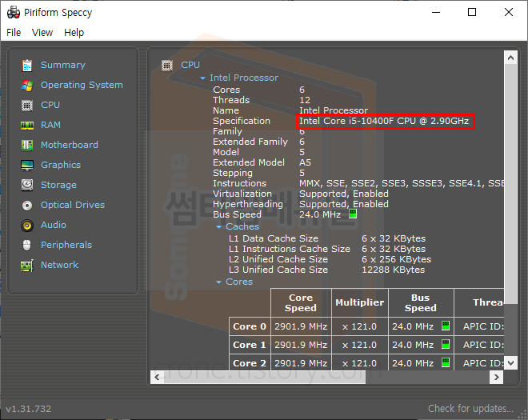
Task: Click the Instructions MMX, SSE list value
Action: coord(402,183)
